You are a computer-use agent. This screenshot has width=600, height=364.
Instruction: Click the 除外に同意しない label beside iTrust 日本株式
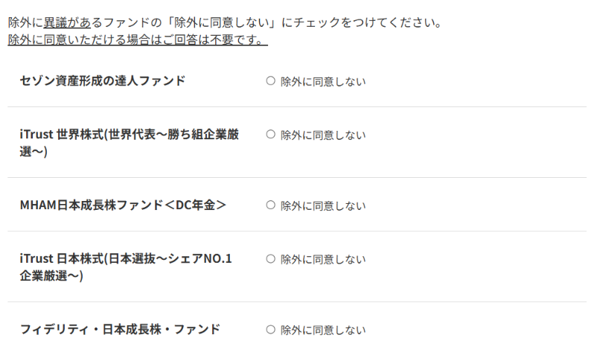coord(323,260)
